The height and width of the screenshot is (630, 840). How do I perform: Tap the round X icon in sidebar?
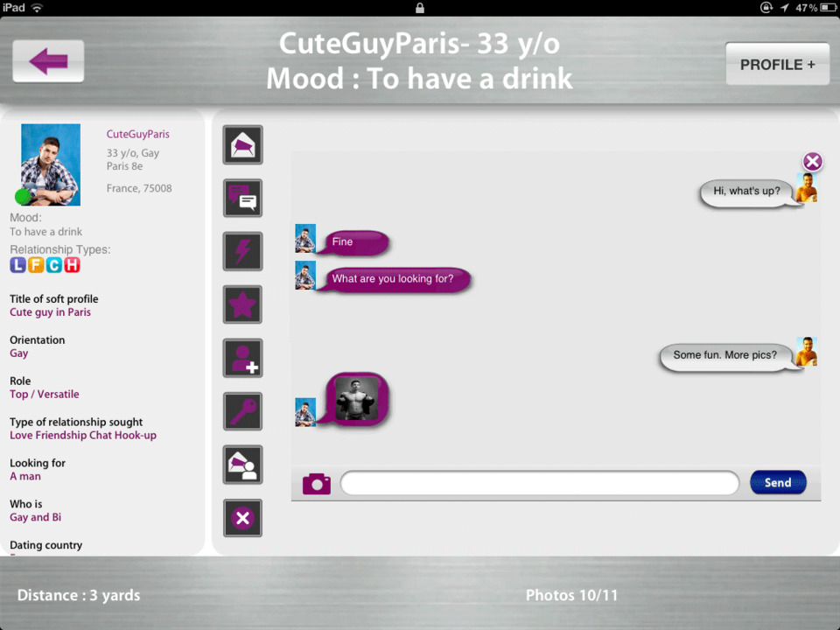click(x=242, y=518)
